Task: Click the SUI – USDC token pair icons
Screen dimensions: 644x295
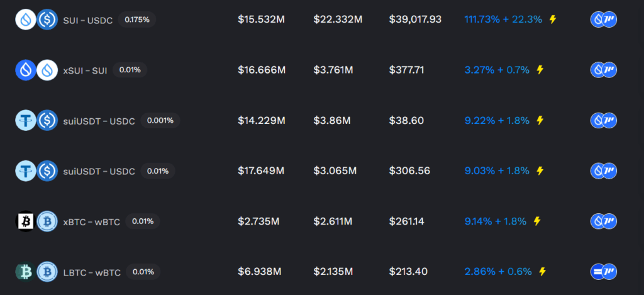Action: 36,19
